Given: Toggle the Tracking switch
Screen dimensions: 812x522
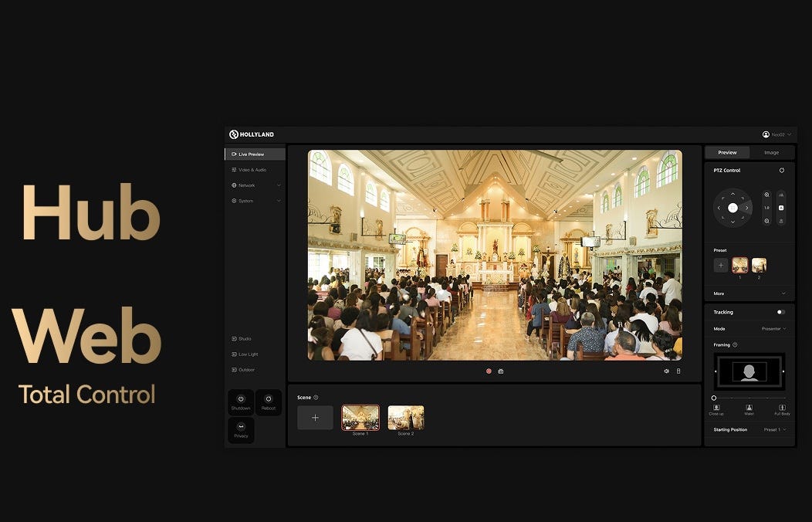Looking at the screenshot, I should pos(781,312).
